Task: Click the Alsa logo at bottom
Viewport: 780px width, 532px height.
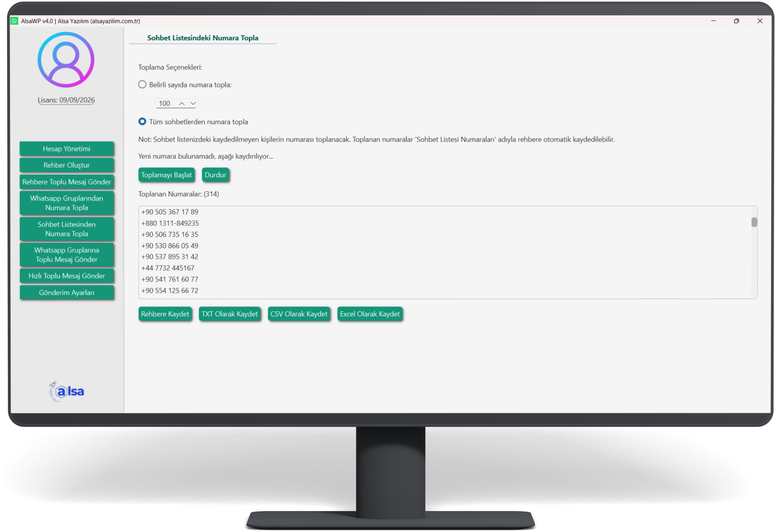Action: tap(66, 391)
